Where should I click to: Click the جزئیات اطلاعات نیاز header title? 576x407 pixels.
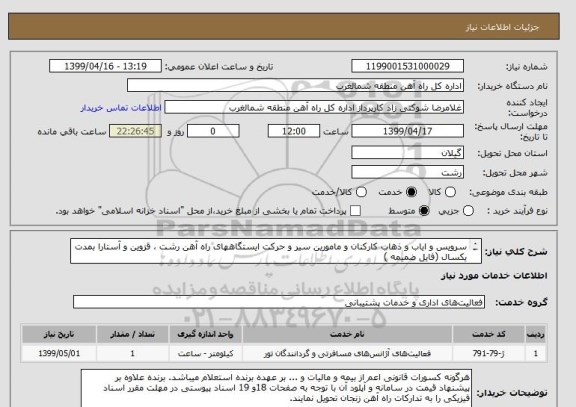(x=502, y=27)
